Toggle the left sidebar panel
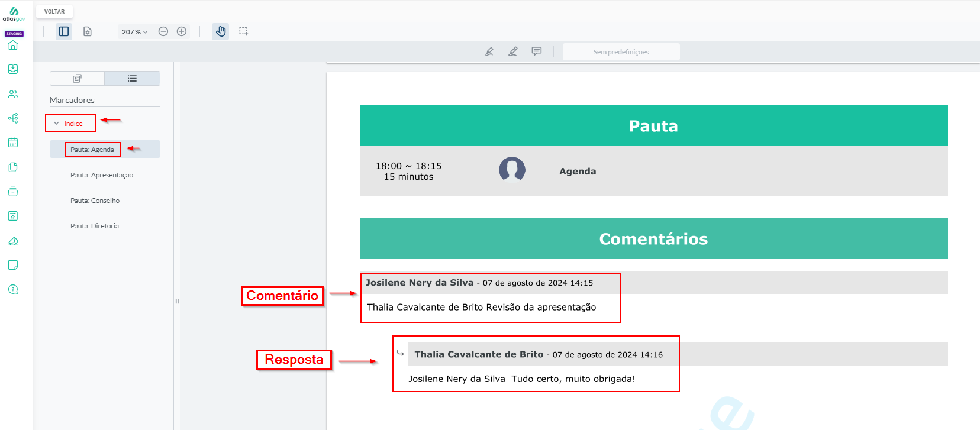 pyautogui.click(x=64, y=31)
